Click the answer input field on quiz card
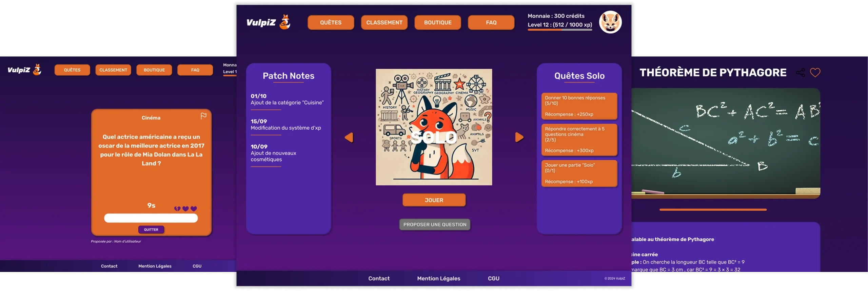This screenshot has height=291, width=868. pyautogui.click(x=151, y=218)
